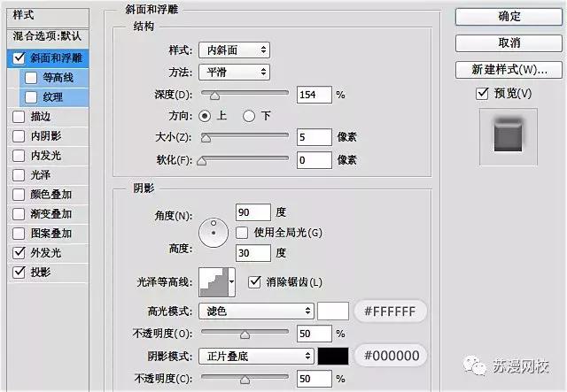Open the 样式 dropdown showing 内斜面
Image resolution: width=567 pixels, height=392 pixels.
click(x=234, y=50)
